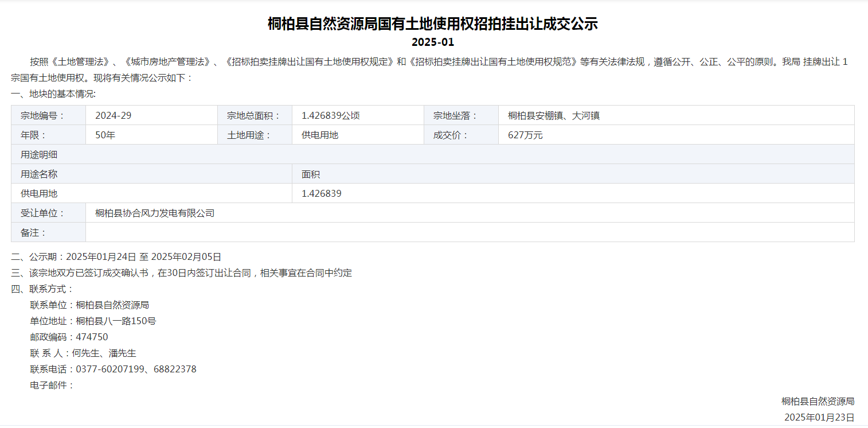
Task: Click the 年限 cell showing 50年
Action: (x=105, y=134)
